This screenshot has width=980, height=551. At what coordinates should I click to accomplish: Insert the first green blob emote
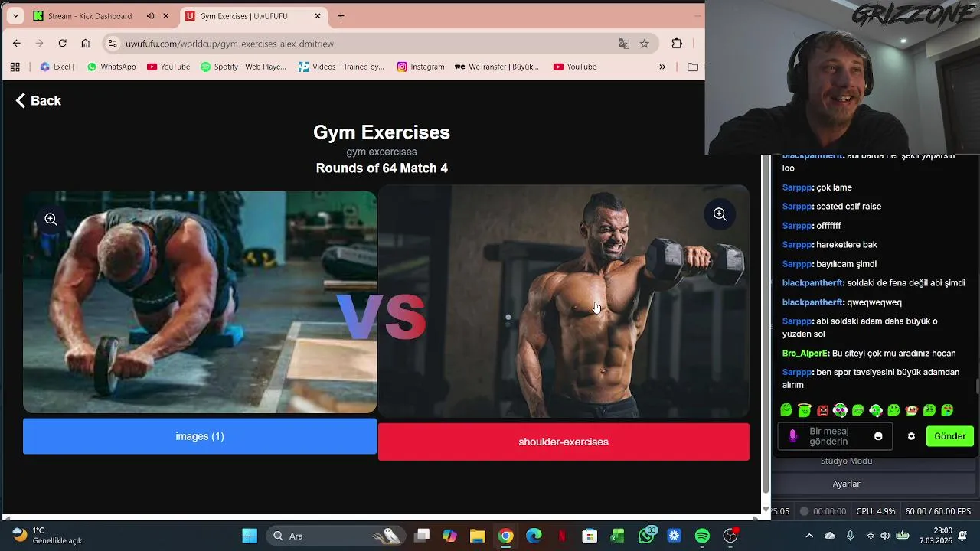786,411
